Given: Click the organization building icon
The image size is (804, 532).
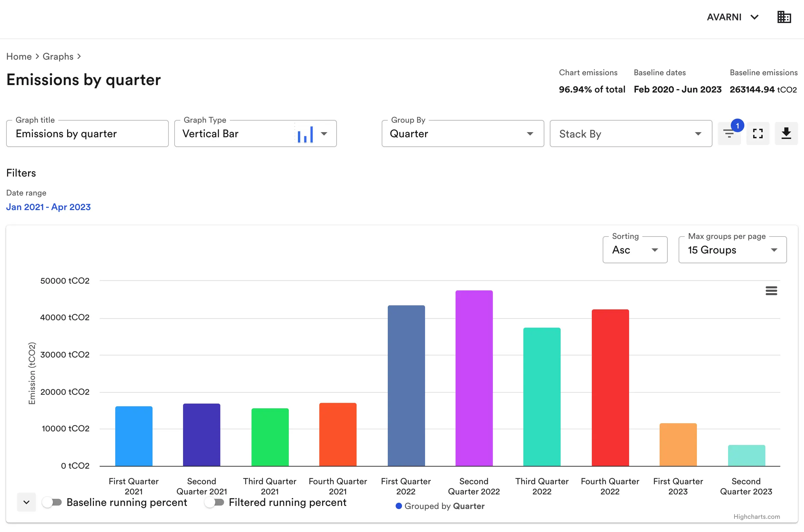Looking at the screenshot, I should [x=784, y=17].
